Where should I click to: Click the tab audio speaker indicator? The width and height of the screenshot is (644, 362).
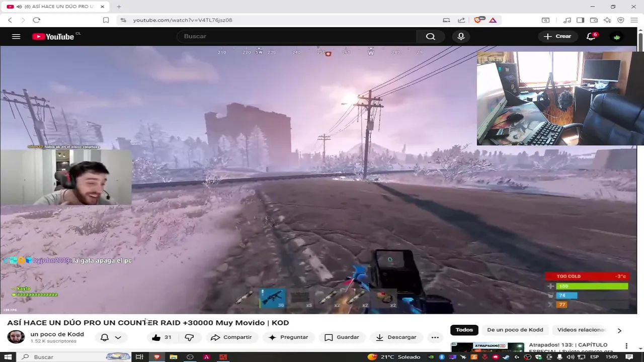tap(19, 7)
